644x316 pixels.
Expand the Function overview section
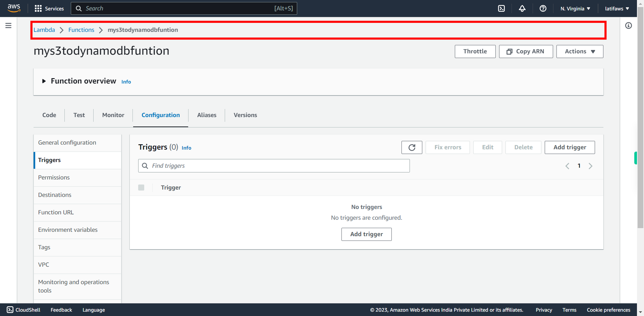pos(44,81)
